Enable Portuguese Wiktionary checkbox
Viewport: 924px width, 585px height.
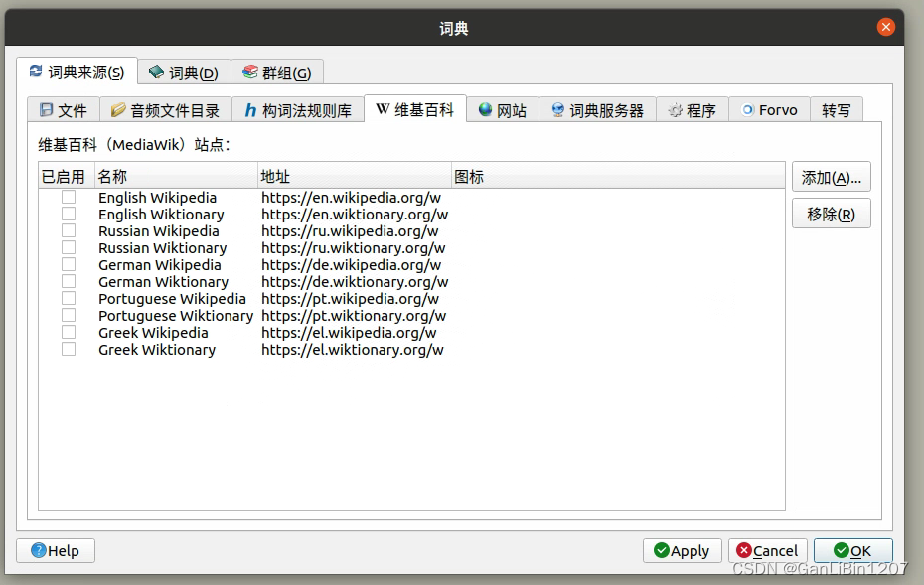pyautogui.click(x=69, y=315)
